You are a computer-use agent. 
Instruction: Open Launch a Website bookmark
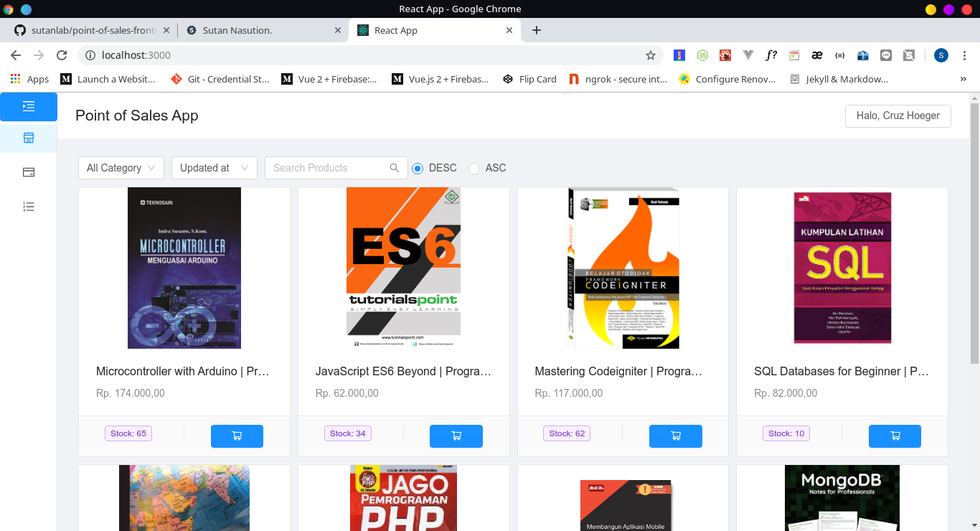[108, 79]
